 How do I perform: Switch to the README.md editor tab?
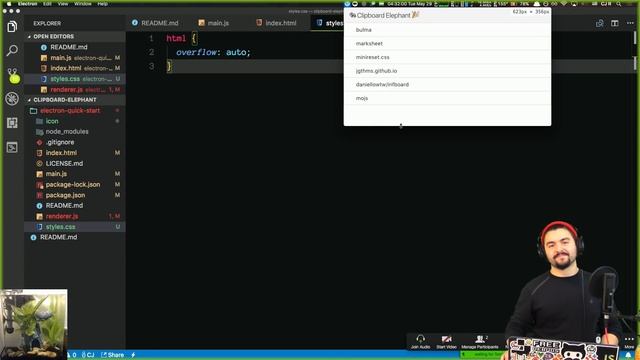point(155,23)
